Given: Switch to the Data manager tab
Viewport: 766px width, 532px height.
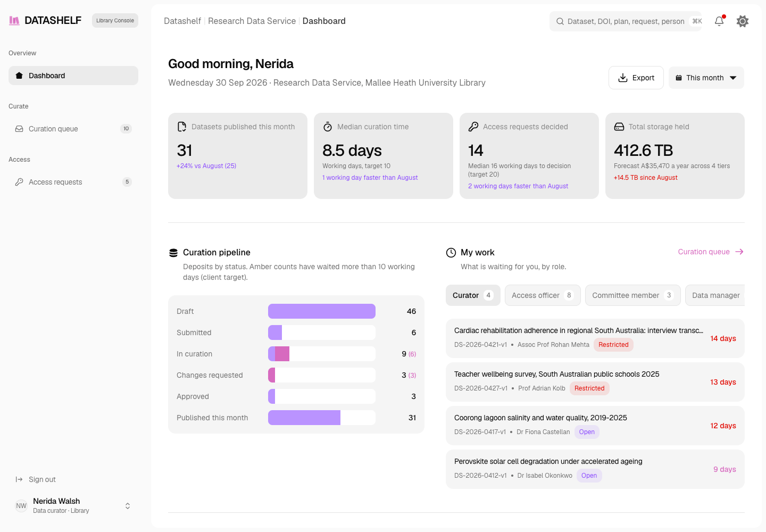Looking at the screenshot, I should (x=715, y=295).
